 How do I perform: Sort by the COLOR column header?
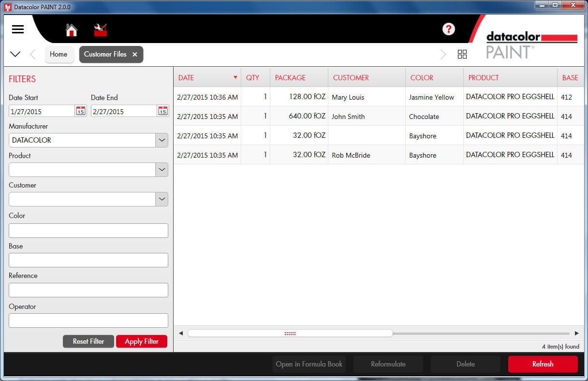pyautogui.click(x=434, y=77)
